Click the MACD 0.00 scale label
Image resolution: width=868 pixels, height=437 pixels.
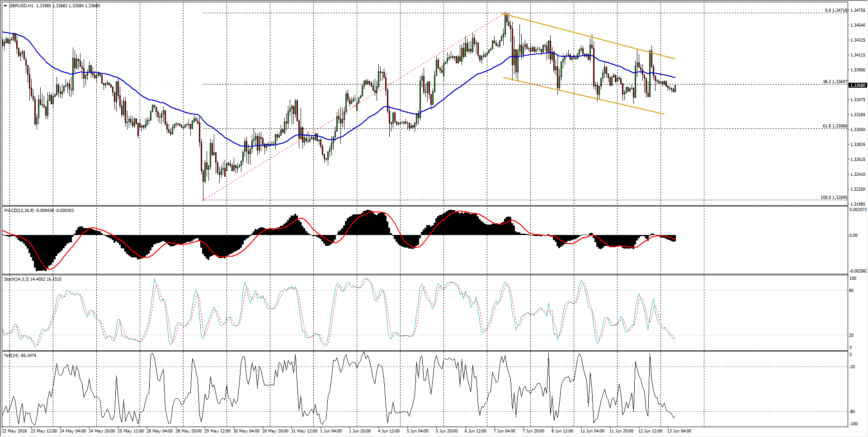[x=854, y=235]
